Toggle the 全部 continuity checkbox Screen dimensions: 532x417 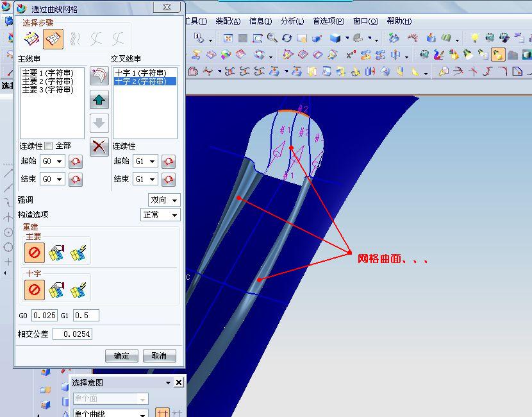(x=49, y=146)
